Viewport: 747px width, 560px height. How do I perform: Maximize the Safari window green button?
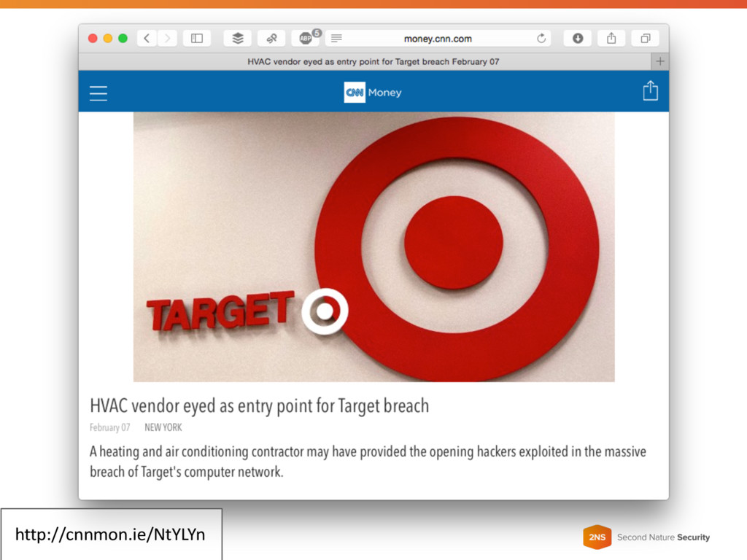click(x=123, y=39)
